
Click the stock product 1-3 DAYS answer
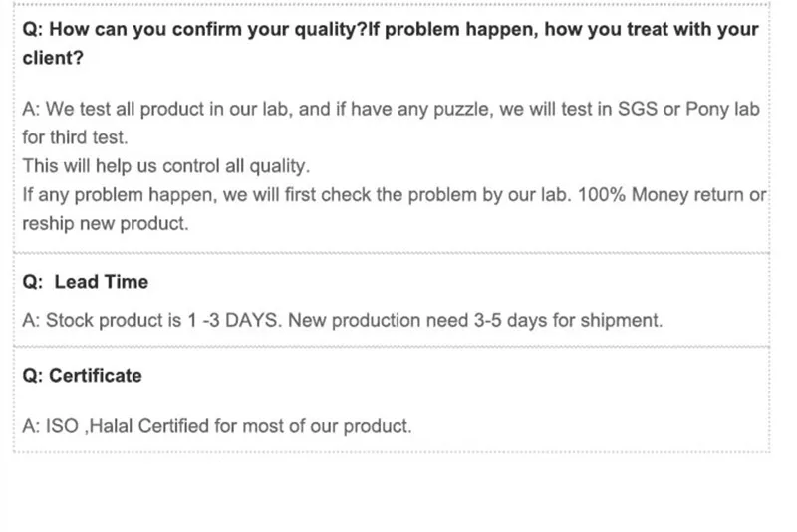342,320
